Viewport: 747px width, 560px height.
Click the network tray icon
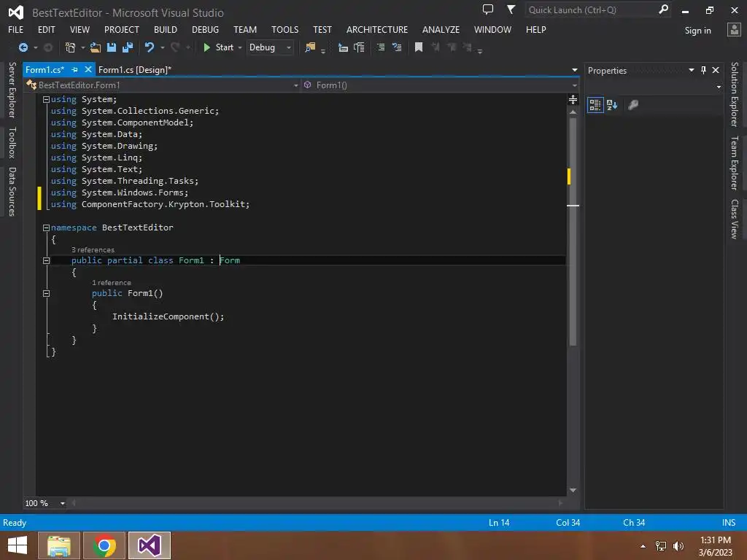click(x=661, y=545)
